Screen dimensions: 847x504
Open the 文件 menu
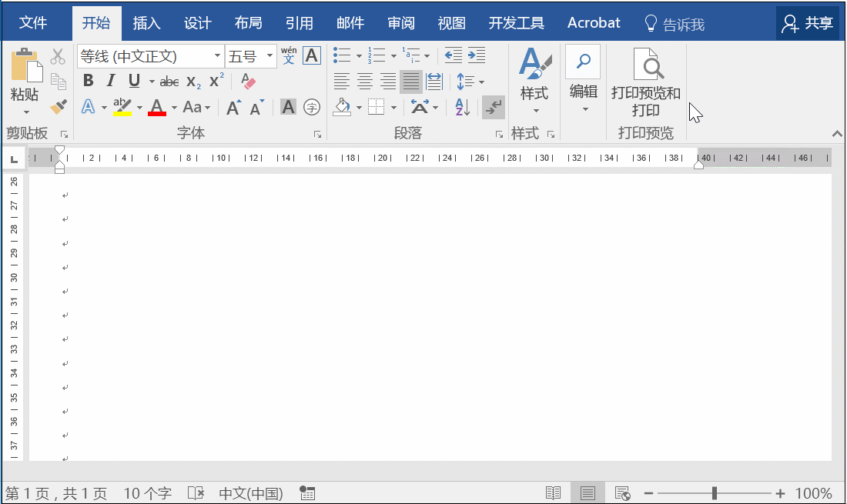pos(33,22)
